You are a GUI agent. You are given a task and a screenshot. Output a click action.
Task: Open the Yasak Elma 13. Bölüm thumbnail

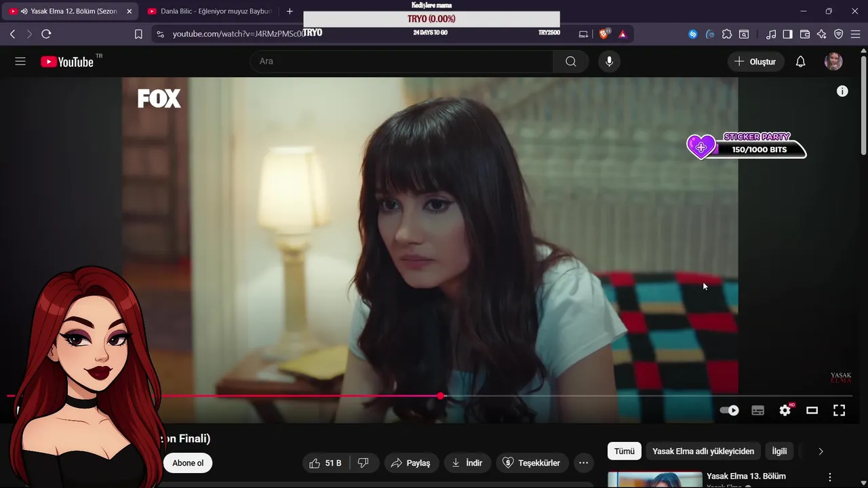pyautogui.click(x=655, y=480)
